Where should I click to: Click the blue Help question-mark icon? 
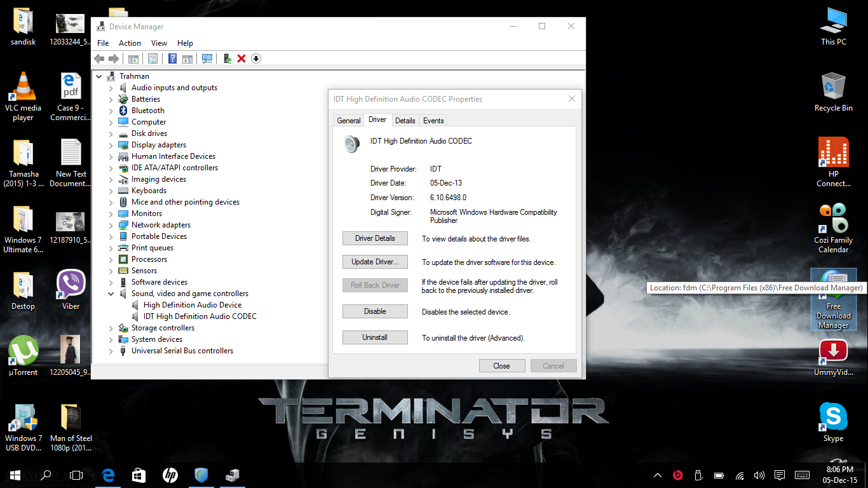[x=172, y=58]
